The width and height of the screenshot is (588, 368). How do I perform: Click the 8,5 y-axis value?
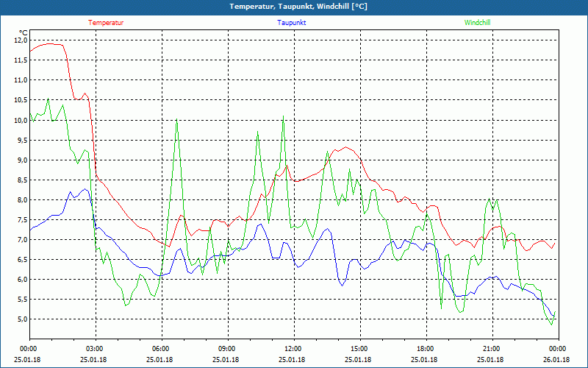[22, 180]
